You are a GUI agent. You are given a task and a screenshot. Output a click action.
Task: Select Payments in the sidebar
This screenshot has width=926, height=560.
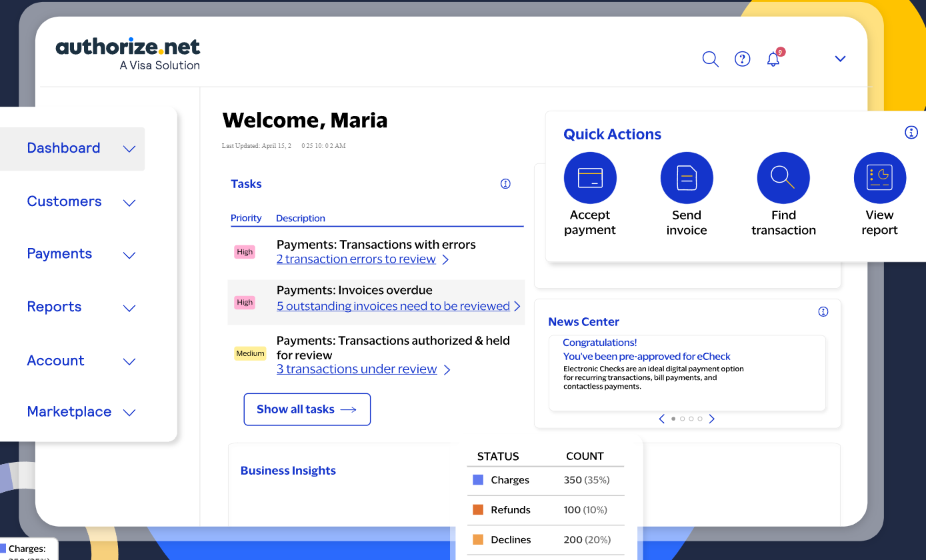tap(59, 253)
